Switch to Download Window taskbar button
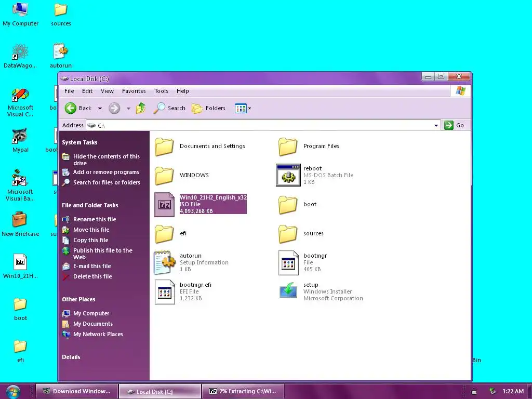This screenshot has width=532, height=399. (77, 391)
